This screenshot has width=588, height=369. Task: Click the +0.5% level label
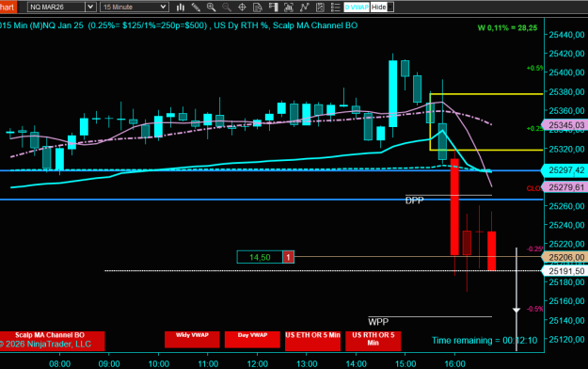tap(534, 68)
